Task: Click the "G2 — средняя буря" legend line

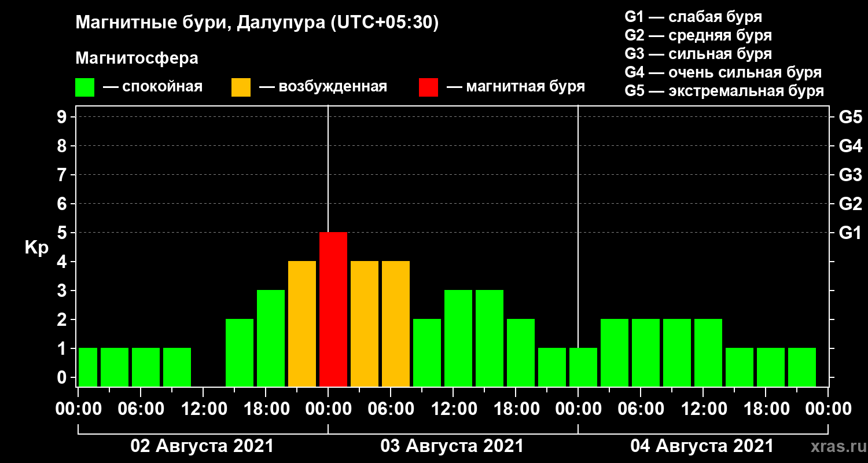Action: [698, 35]
